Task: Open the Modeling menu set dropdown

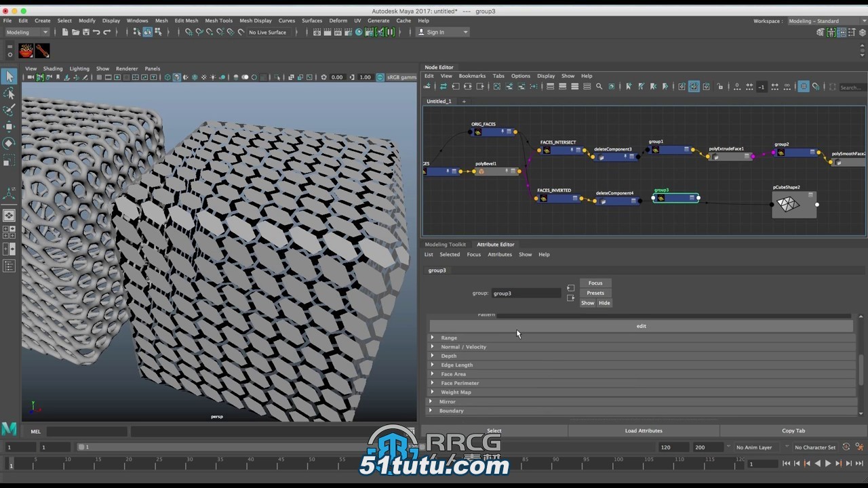Action: (x=27, y=32)
